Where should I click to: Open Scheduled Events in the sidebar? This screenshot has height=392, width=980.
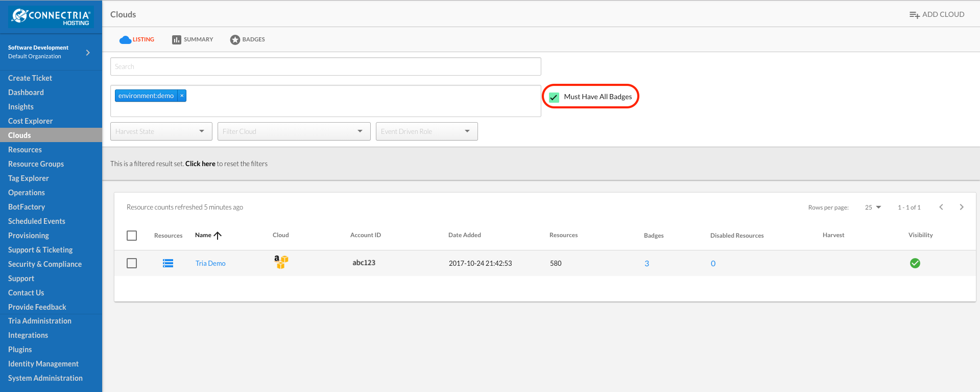click(37, 221)
